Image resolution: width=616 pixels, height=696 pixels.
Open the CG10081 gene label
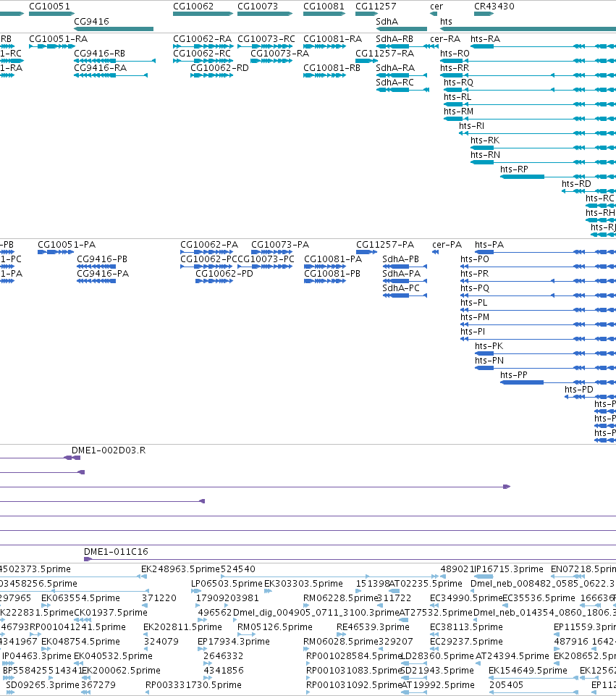324,7
